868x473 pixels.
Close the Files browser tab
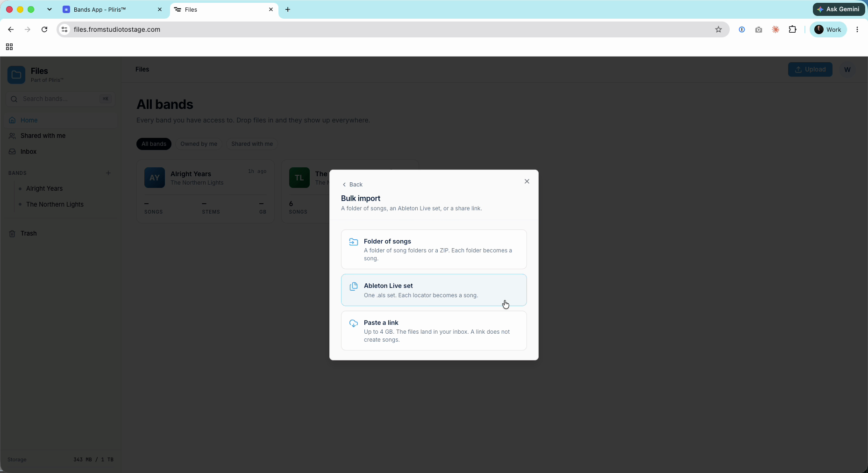(271, 9)
